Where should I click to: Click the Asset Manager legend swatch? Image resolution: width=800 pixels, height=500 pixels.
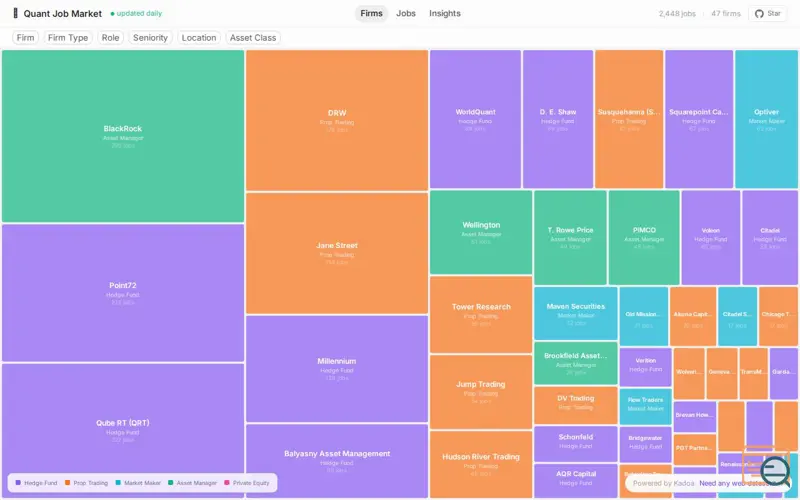point(170,483)
